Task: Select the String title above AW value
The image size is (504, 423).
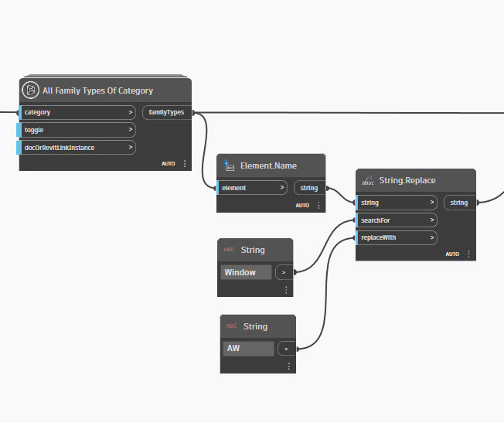Action: tap(256, 326)
